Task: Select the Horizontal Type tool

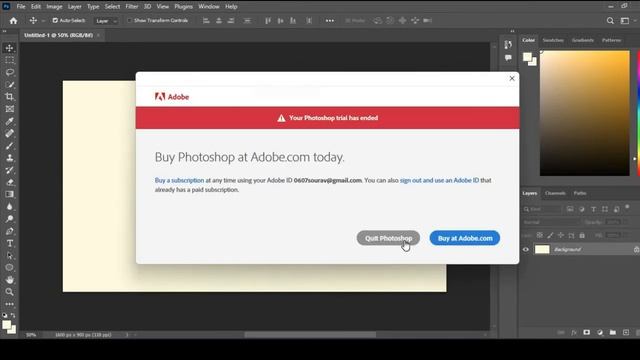Action: click(x=9, y=243)
